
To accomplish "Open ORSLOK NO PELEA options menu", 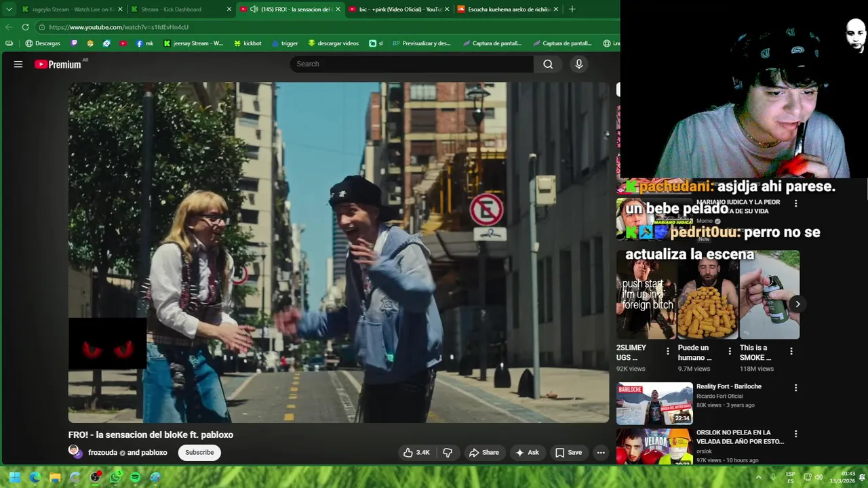I will coord(795,434).
